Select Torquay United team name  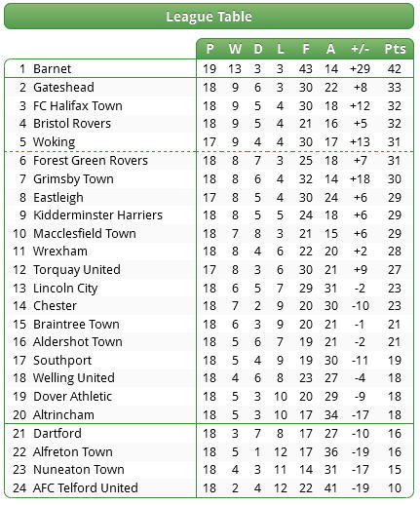[77, 270]
